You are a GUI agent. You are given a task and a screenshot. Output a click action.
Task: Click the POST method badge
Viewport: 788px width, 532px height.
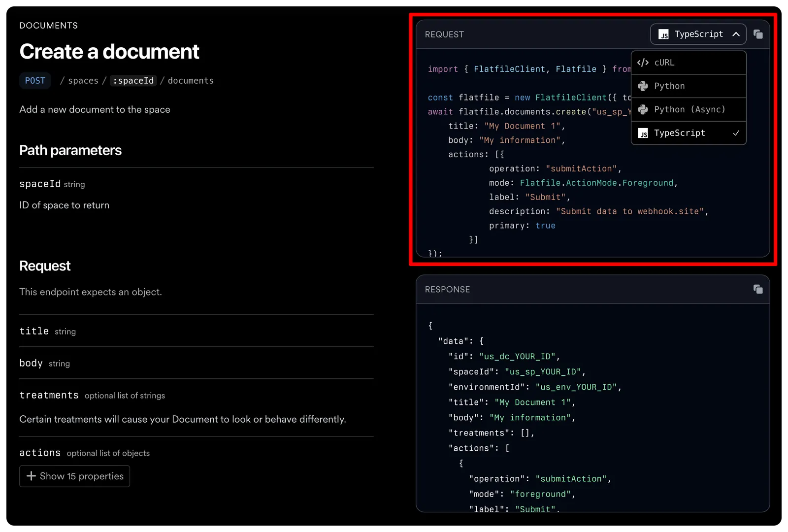(x=35, y=80)
